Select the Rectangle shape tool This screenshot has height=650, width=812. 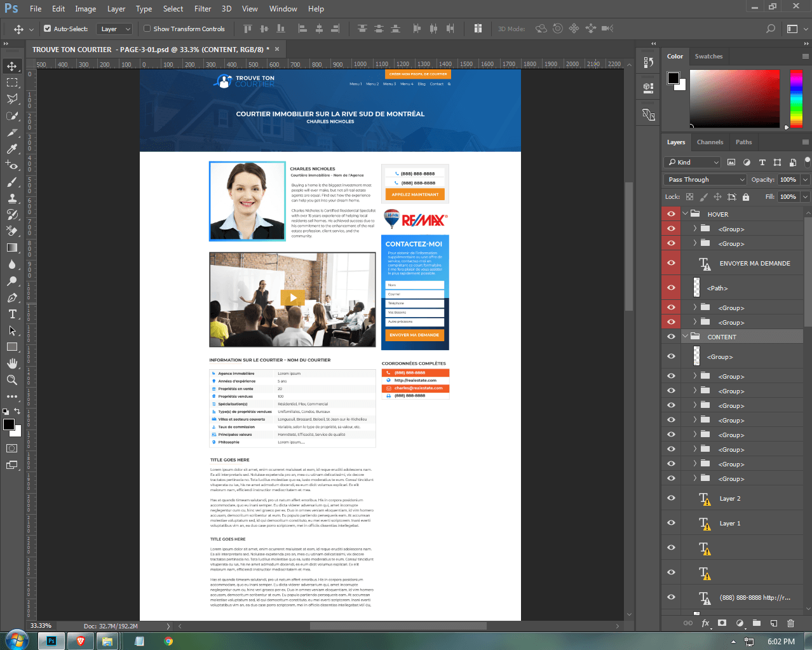(x=12, y=347)
